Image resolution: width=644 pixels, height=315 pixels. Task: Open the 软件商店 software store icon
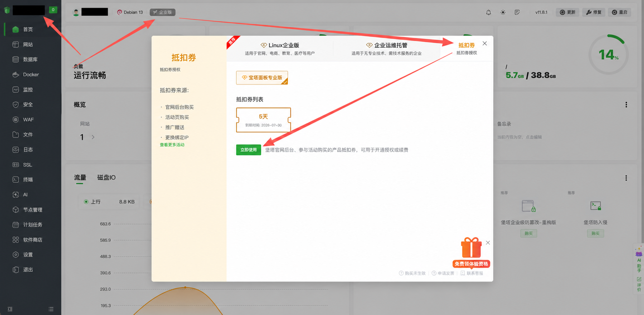15,240
